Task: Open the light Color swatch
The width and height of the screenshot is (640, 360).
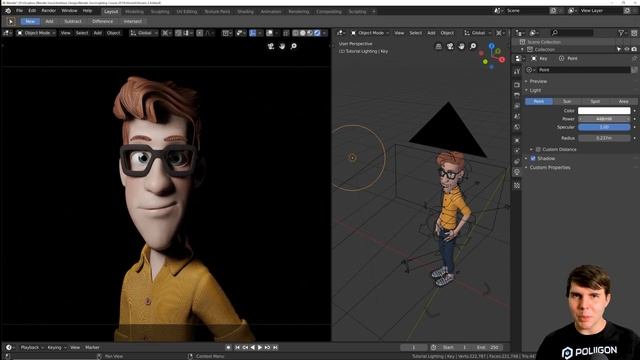Action: click(x=604, y=111)
